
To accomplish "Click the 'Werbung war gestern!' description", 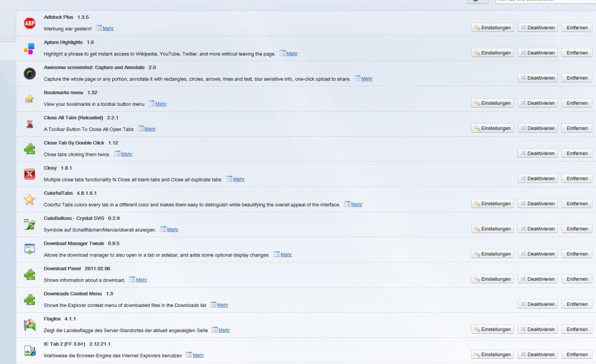I will coord(68,28).
